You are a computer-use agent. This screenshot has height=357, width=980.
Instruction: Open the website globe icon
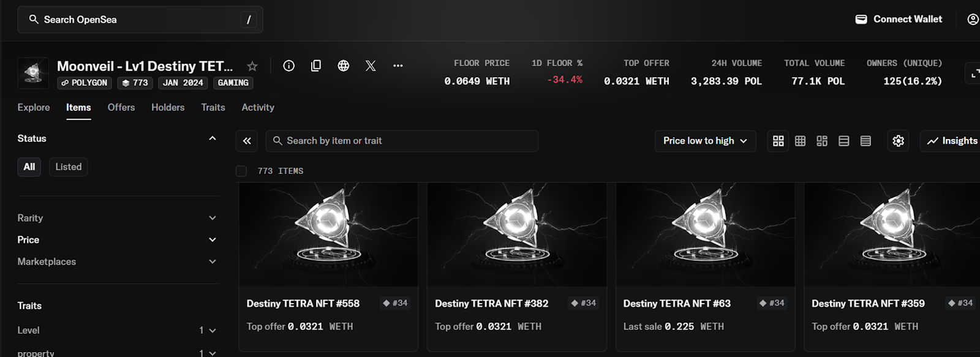tap(344, 66)
